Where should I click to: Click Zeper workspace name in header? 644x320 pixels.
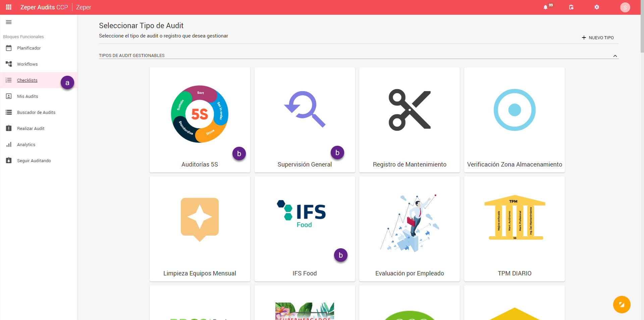tap(84, 7)
